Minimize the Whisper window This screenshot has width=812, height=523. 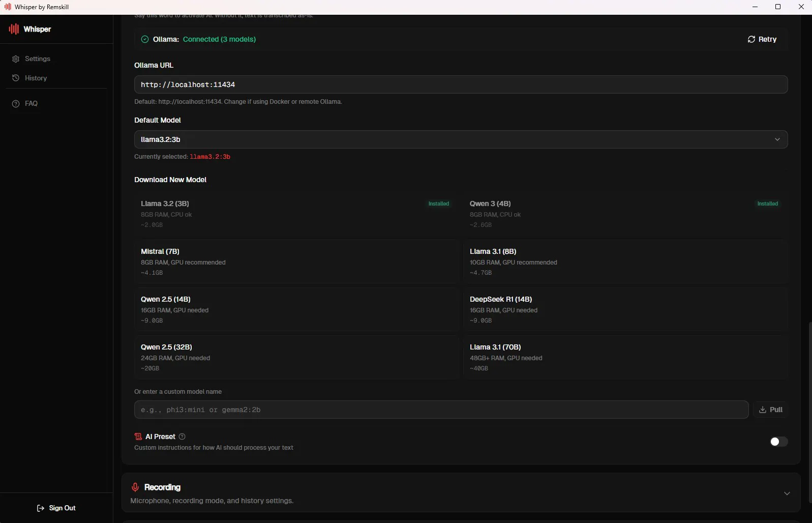coord(755,7)
